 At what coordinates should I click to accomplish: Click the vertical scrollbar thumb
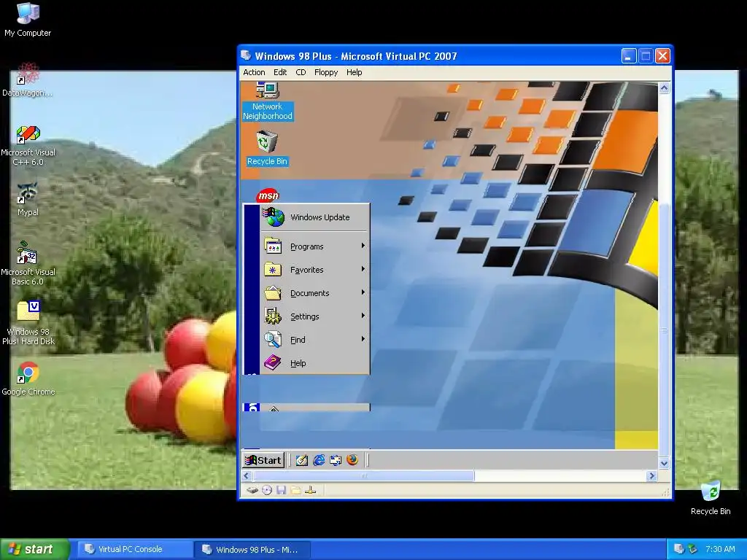click(664, 330)
